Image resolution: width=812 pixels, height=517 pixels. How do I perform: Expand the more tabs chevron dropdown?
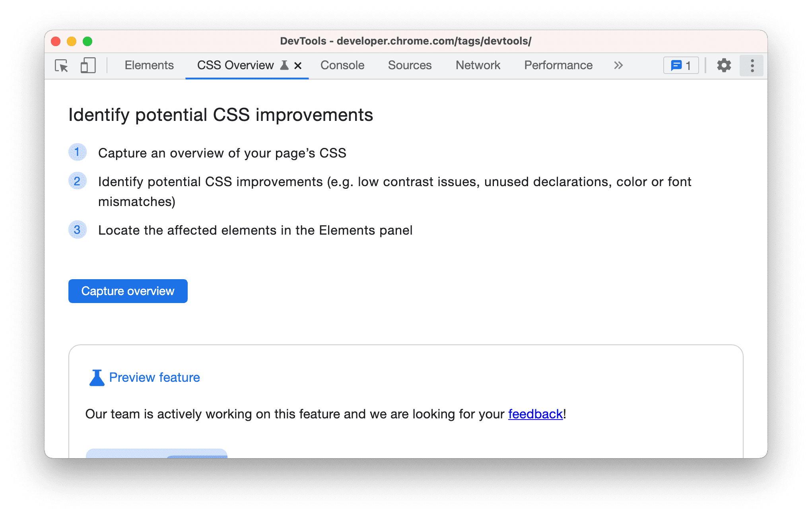coord(619,65)
